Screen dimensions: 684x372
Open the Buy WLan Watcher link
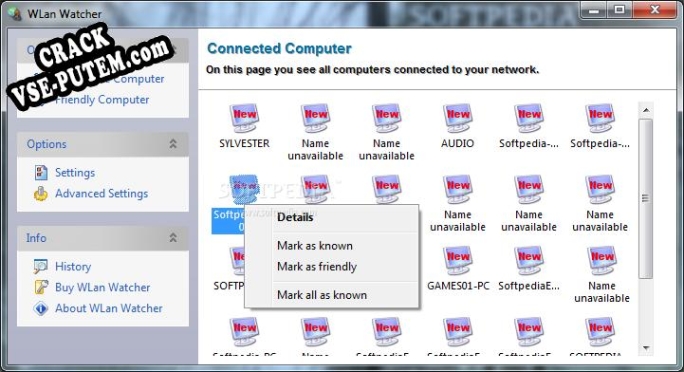click(103, 287)
